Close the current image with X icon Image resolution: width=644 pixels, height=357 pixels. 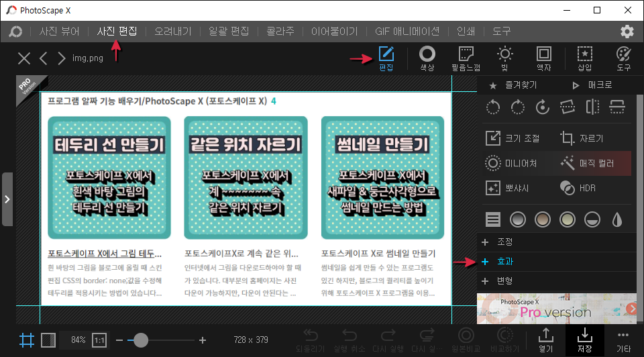click(24, 58)
